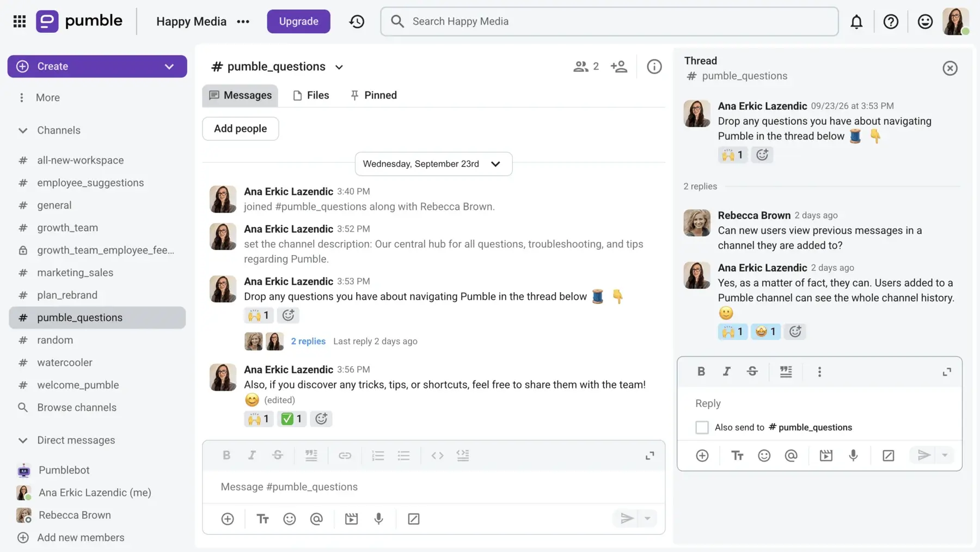
Task: Add member icon in channel header
Action: pyautogui.click(x=619, y=66)
